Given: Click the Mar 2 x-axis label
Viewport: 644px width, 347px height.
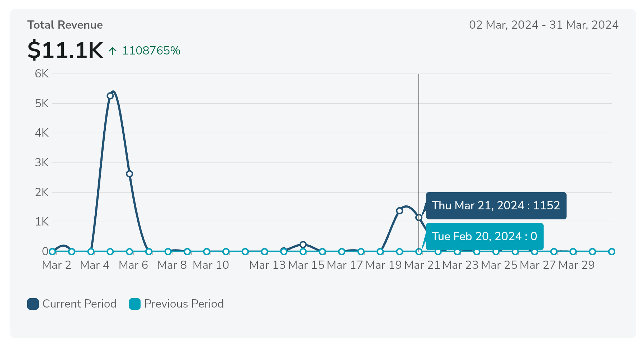Looking at the screenshot, I should [57, 265].
